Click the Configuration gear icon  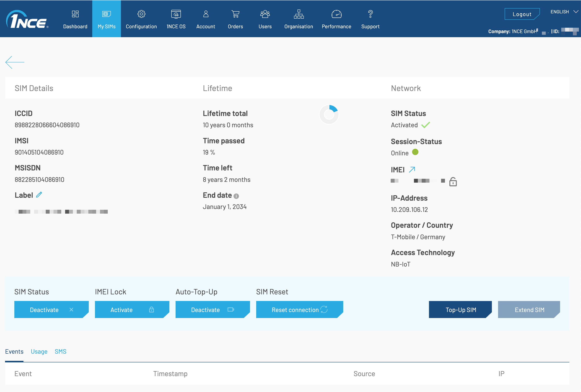pyautogui.click(x=141, y=14)
